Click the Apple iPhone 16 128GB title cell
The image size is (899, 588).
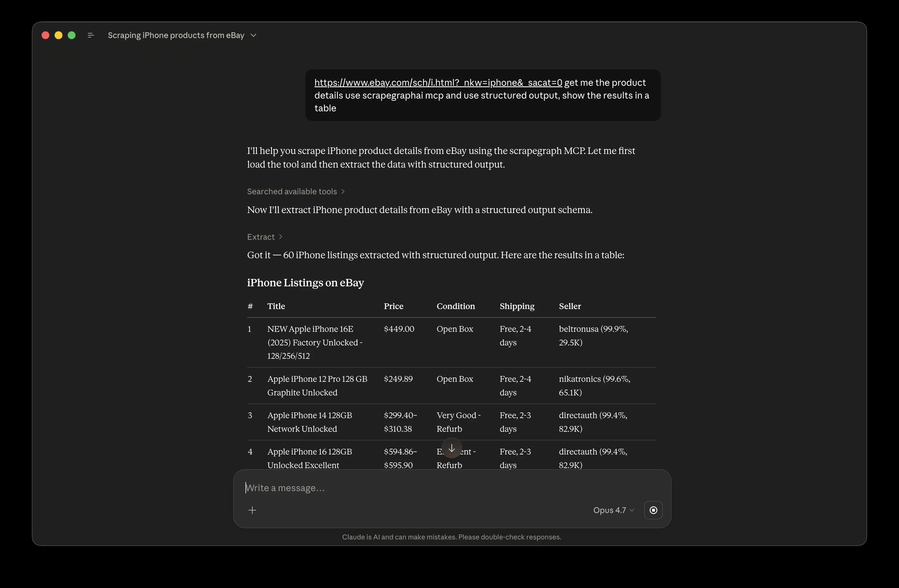pos(310,458)
